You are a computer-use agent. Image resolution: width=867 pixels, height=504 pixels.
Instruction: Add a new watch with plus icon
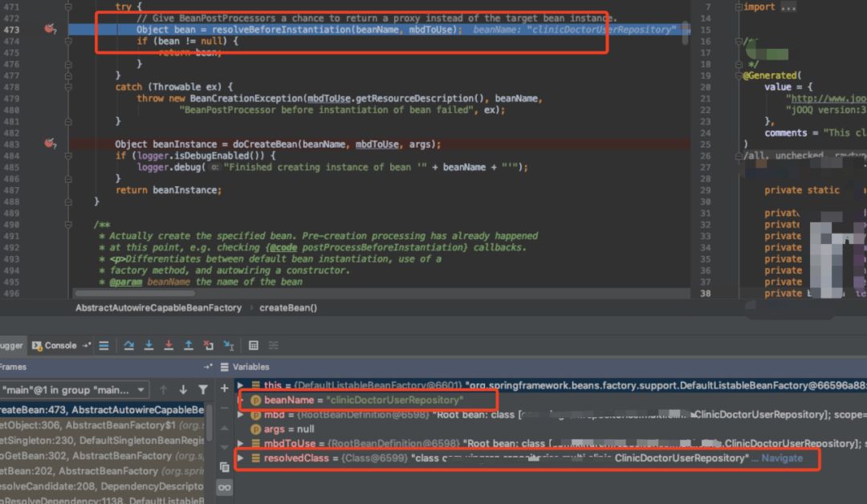click(224, 388)
